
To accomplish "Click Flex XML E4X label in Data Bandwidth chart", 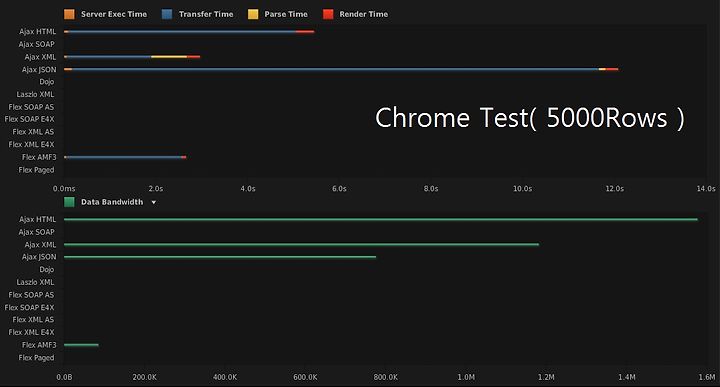I will 31,332.
